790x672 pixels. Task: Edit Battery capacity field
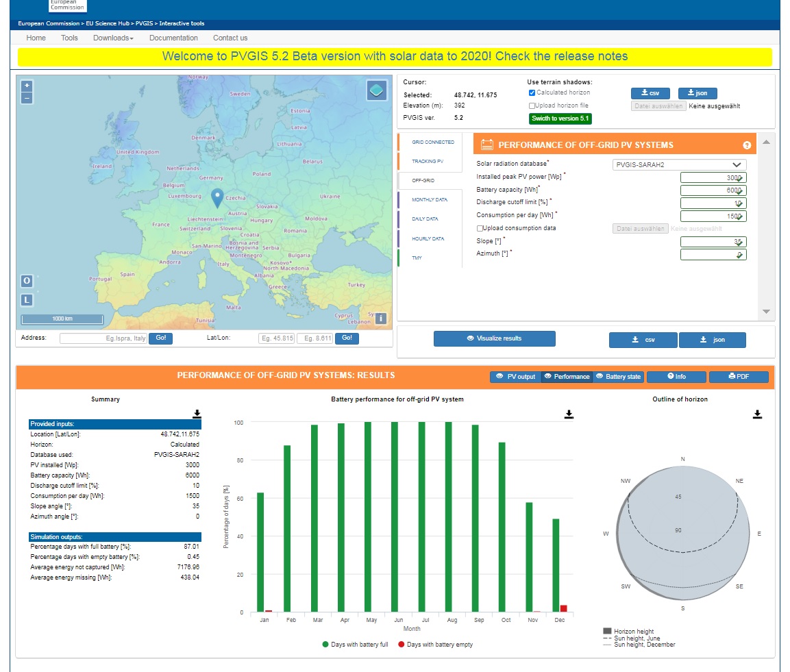(713, 190)
